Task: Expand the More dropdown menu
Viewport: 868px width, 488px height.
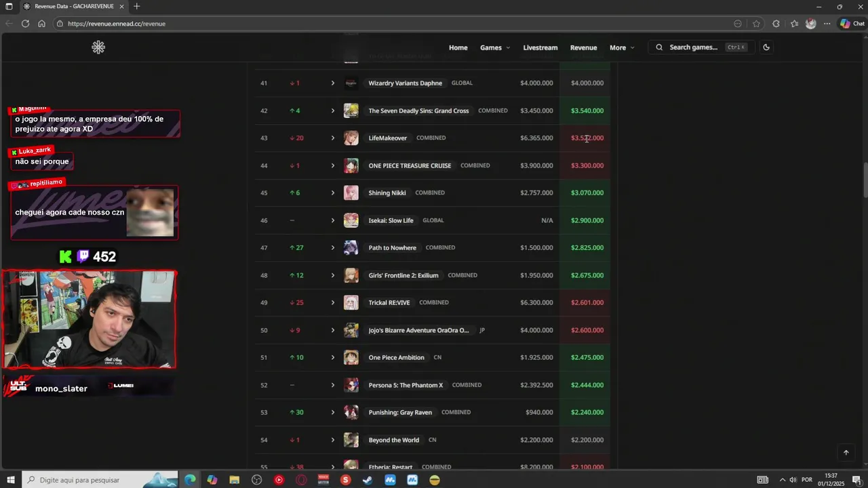Action: [622, 47]
